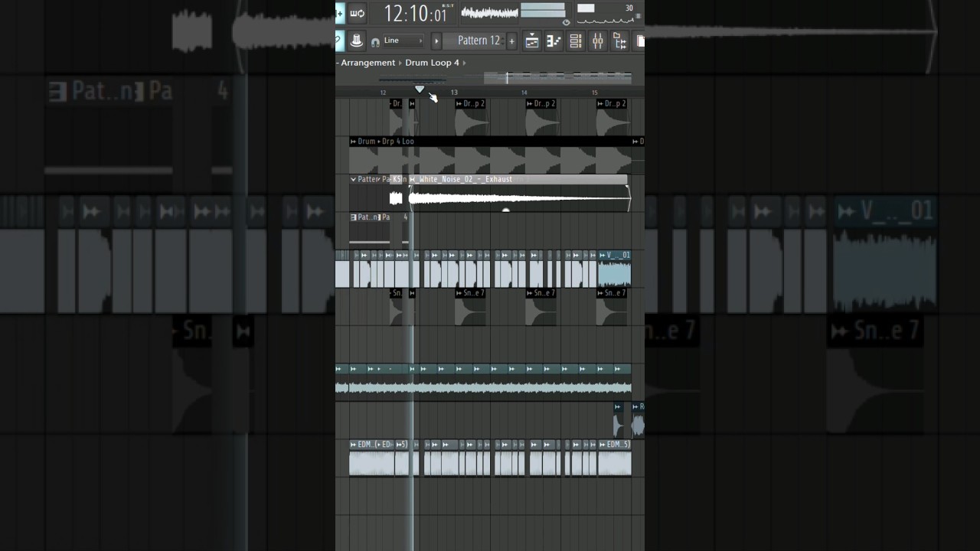Select the KSn clip

(x=397, y=191)
